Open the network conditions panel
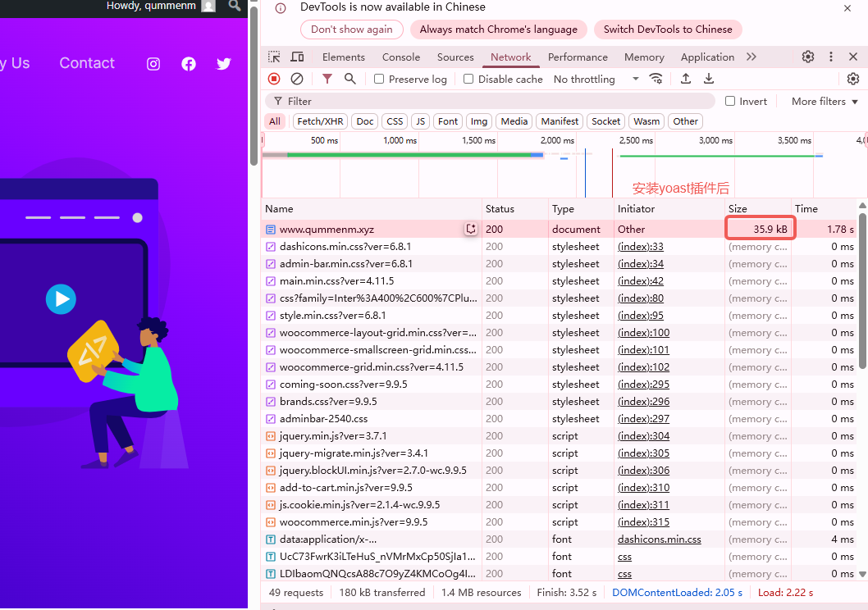The width and height of the screenshot is (868, 610). (x=656, y=79)
